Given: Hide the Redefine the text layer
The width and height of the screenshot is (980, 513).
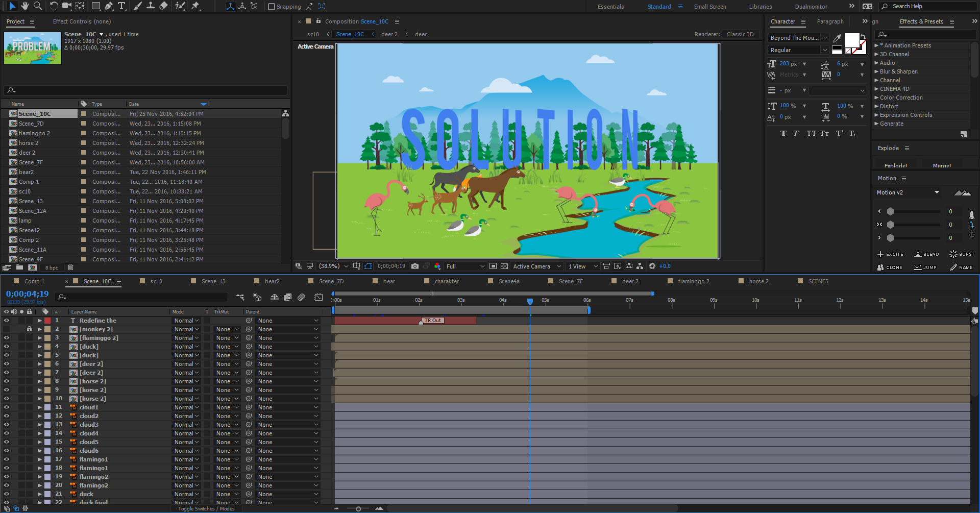Looking at the screenshot, I should 7,321.
